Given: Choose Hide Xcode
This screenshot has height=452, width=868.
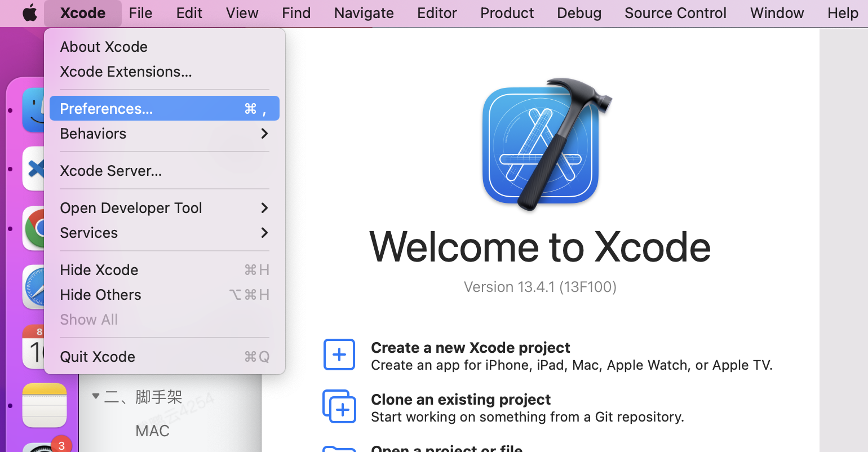Looking at the screenshot, I should click(165, 270).
